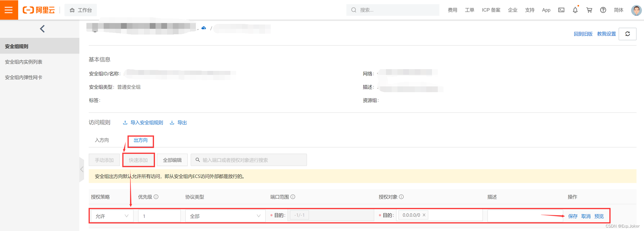Click the 快速添加 button
Screen dimensions: 644x231
pyautogui.click(x=138, y=160)
